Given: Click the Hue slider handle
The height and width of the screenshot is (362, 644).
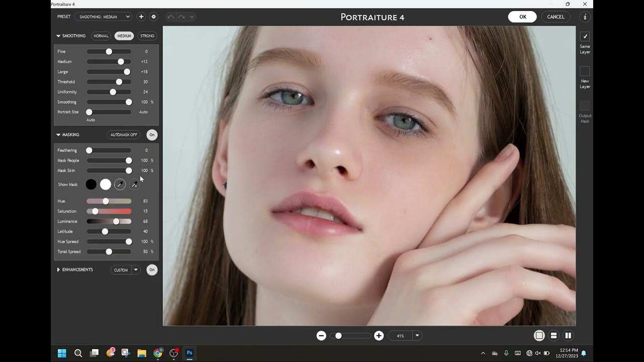Looking at the screenshot, I should pyautogui.click(x=106, y=201).
